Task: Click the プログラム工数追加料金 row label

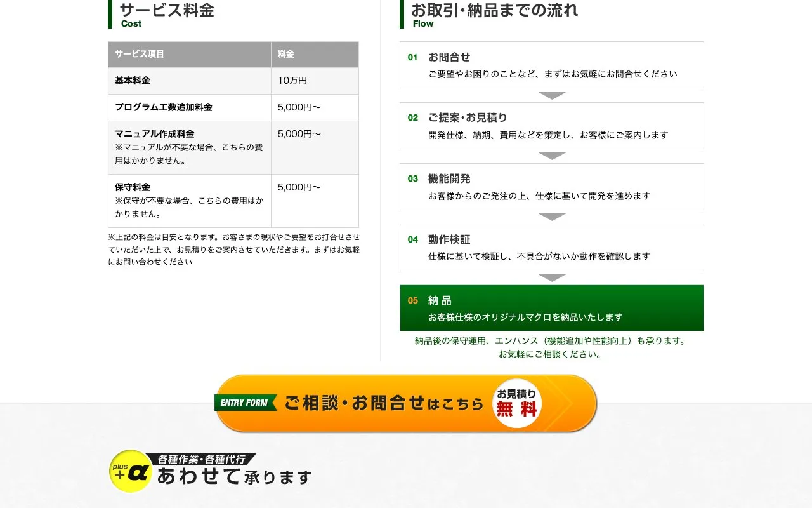Action: pyautogui.click(x=164, y=107)
